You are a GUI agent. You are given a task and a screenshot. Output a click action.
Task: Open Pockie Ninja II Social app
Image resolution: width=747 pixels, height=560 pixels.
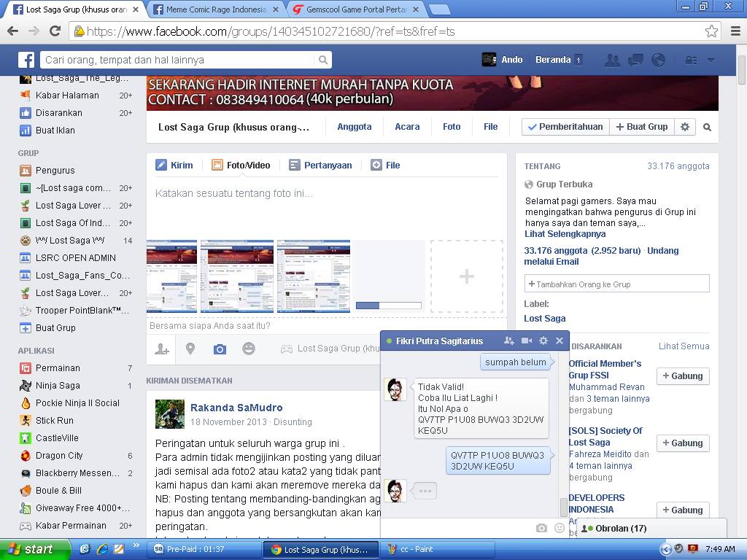coord(77,403)
